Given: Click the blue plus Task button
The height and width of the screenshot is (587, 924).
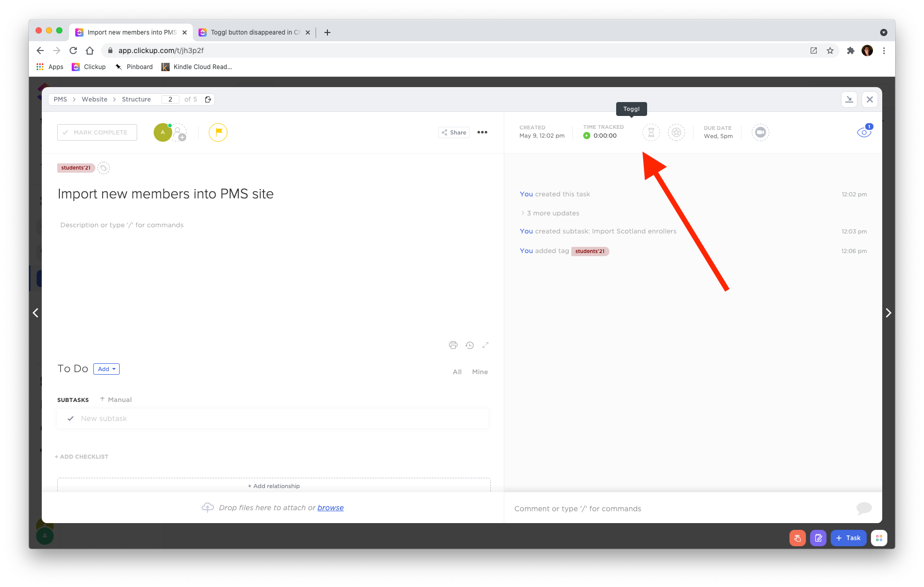Looking at the screenshot, I should (x=848, y=538).
